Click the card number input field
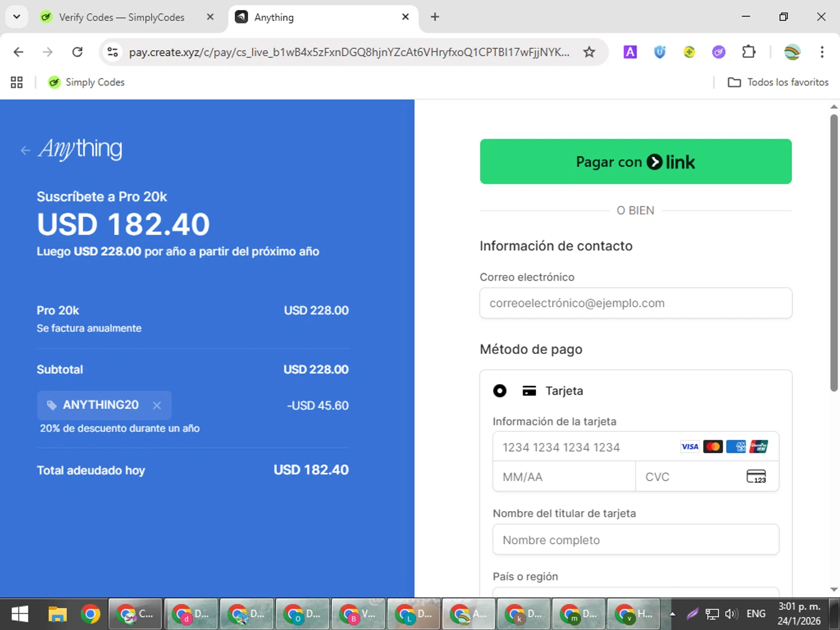Screen dimensions: 840x630 tap(636, 447)
